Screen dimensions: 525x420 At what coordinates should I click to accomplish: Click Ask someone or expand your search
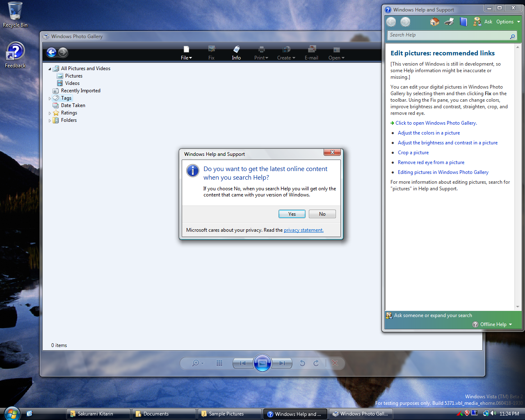429,315
